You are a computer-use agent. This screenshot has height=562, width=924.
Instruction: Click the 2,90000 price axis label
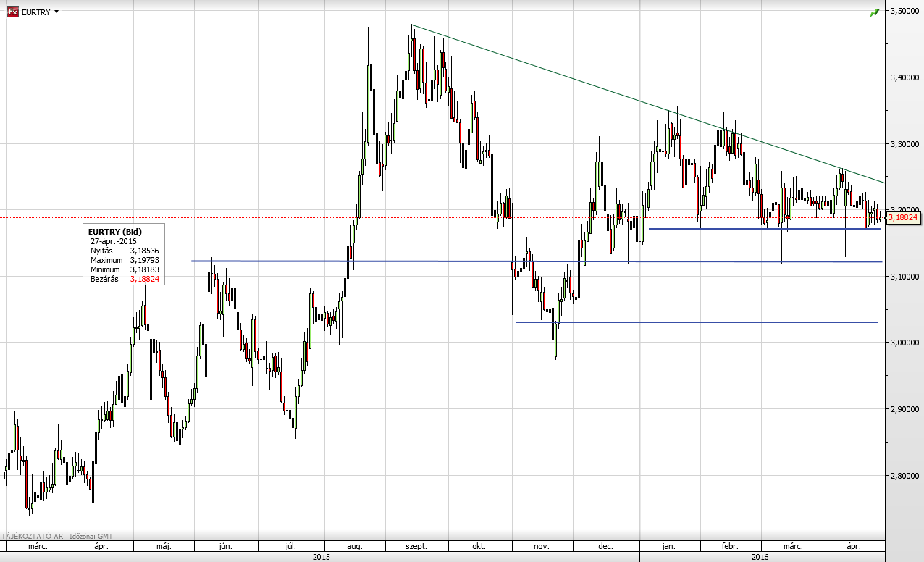[x=905, y=409]
